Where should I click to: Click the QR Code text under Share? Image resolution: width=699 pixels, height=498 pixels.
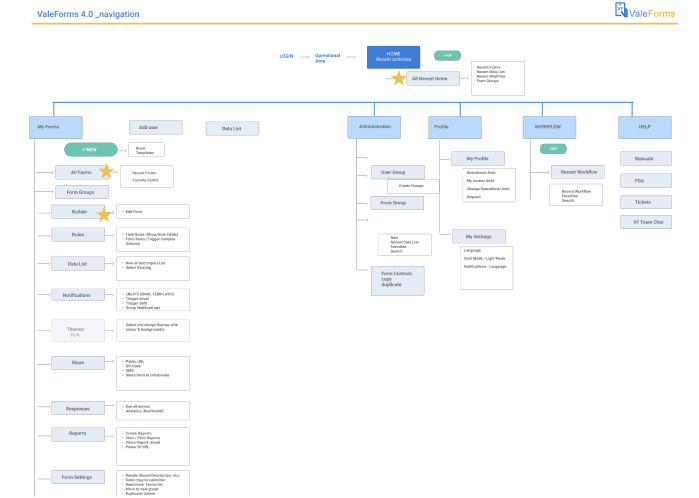click(133, 366)
